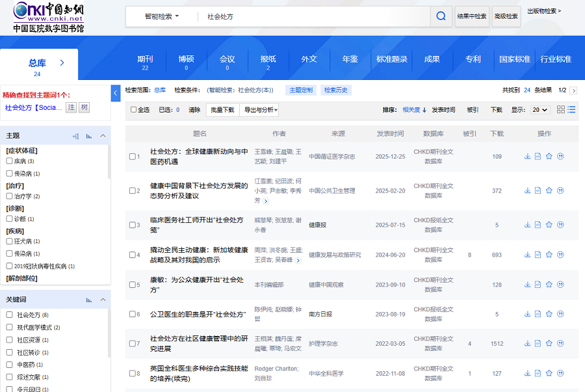Check the 全选 select-all checkbox
The image size is (585, 392).
pos(134,110)
